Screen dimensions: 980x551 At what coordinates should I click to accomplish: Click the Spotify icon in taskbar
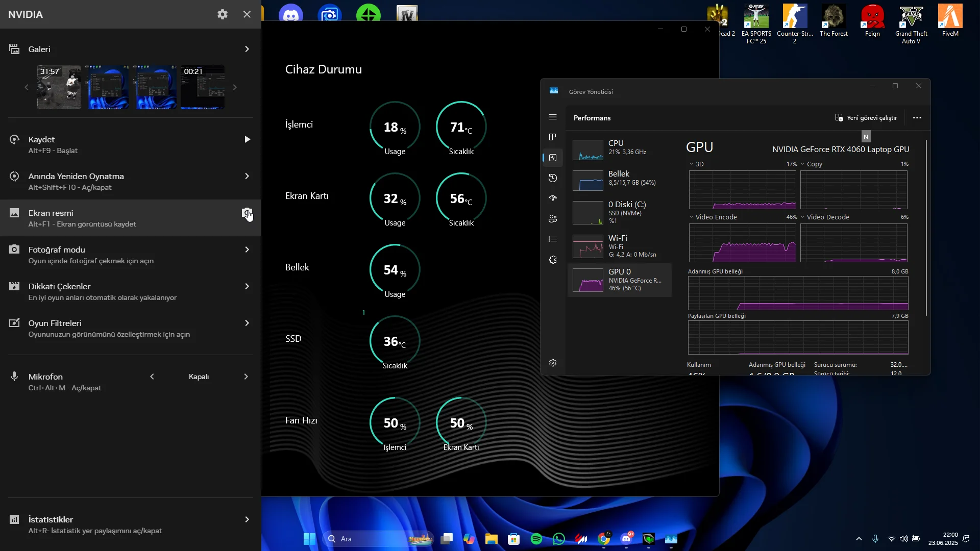pos(536,539)
